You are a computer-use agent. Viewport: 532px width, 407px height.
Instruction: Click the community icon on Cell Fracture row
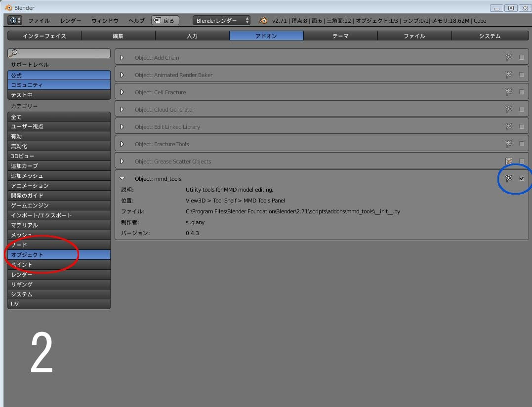click(x=508, y=92)
